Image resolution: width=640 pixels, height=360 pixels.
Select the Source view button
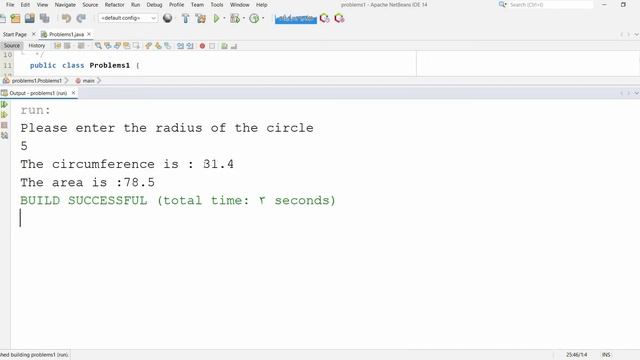click(x=12, y=46)
